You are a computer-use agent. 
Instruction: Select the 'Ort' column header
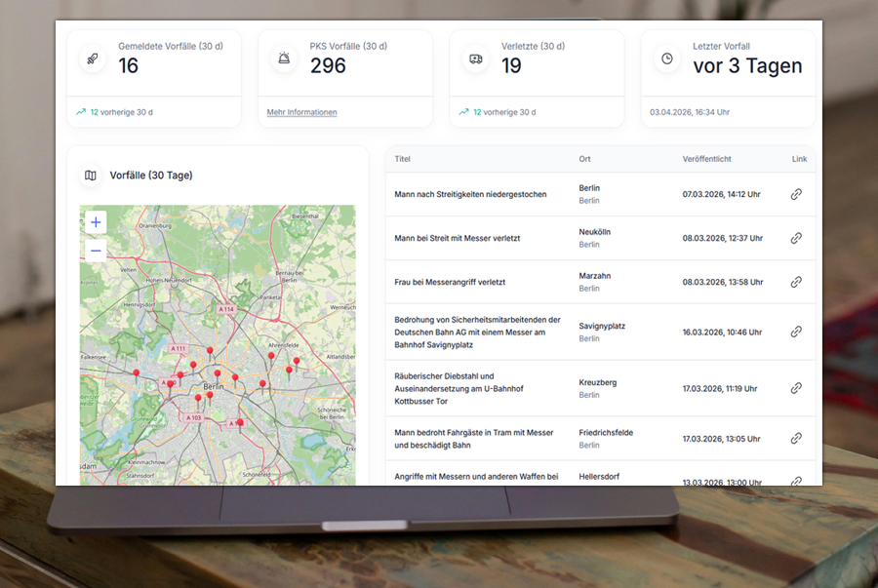[584, 159]
